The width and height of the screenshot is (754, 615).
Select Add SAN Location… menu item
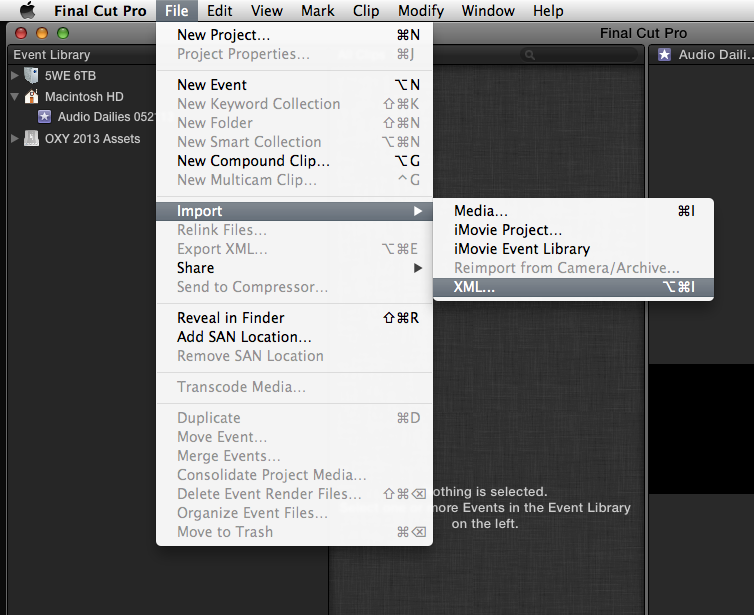click(x=294, y=337)
